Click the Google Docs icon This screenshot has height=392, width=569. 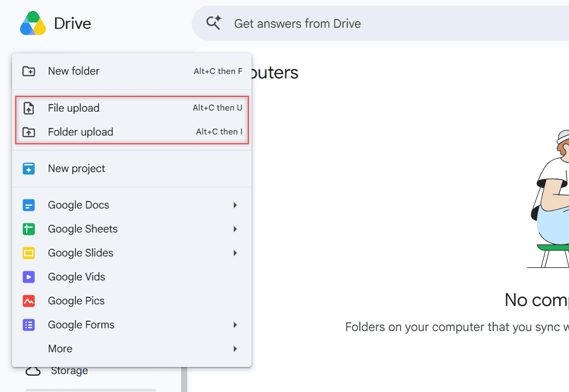tap(29, 205)
